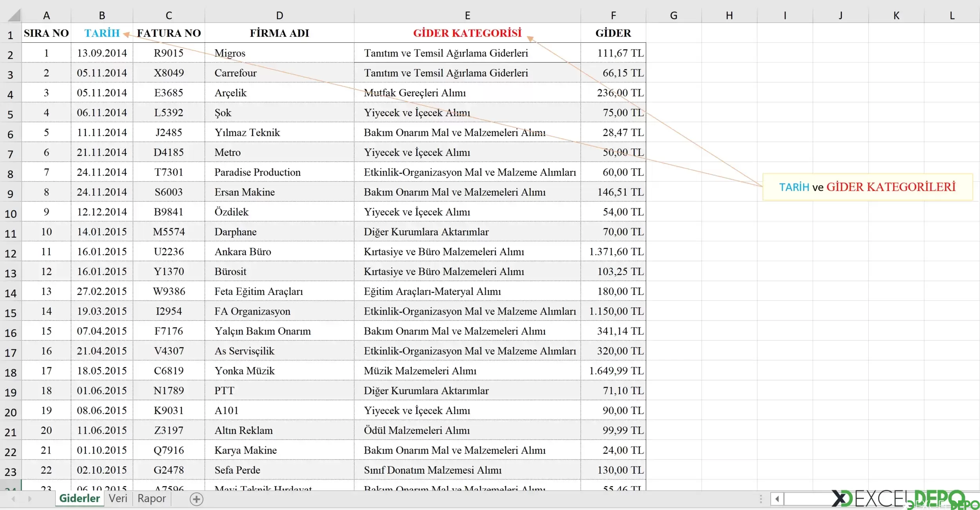Image resolution: width=980 pixels, height=510 pixels.
Task: Click the Yonka Müzik cell
Action: 279,371
